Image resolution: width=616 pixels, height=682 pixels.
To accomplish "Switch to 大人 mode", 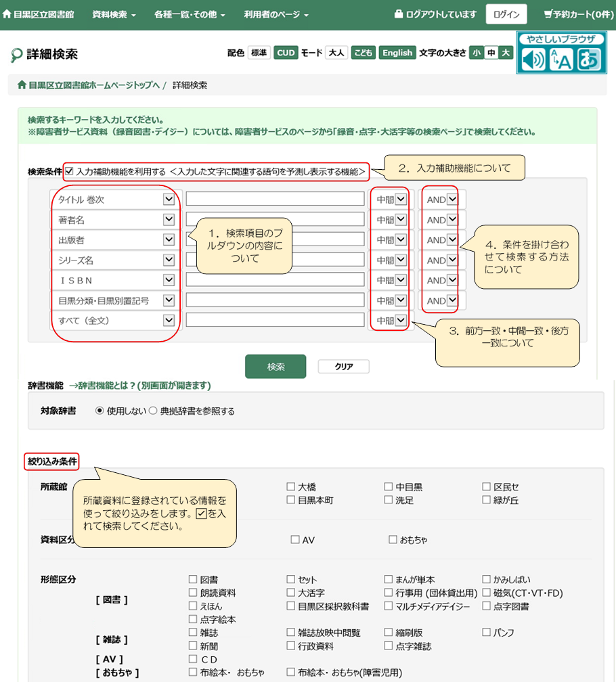I will pyautogui.click(x=336, y=53).
